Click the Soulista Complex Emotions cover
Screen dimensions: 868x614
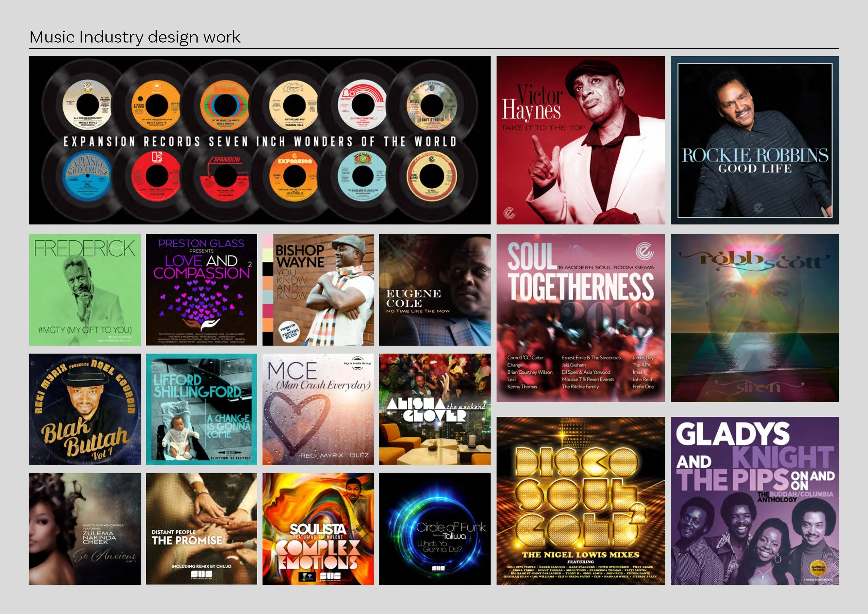(318, 529)
